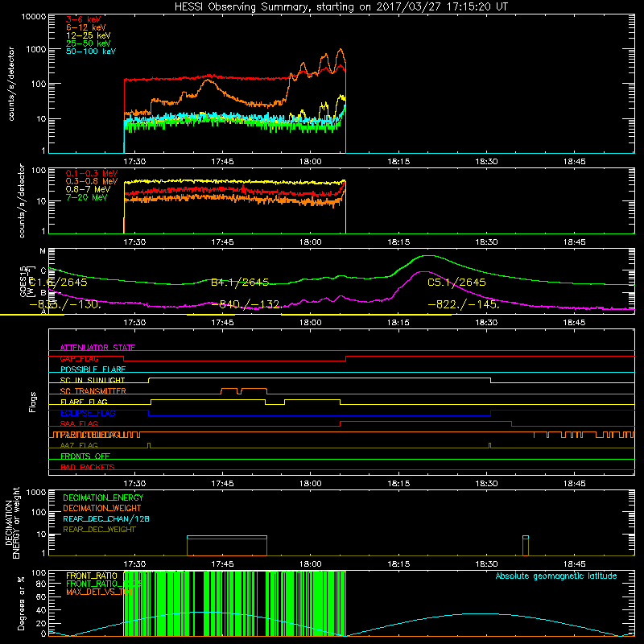Click the 25-50 keV legend entry
Image resolution: width=644 pixels, height=644 pixels.
tap(89, 43)
